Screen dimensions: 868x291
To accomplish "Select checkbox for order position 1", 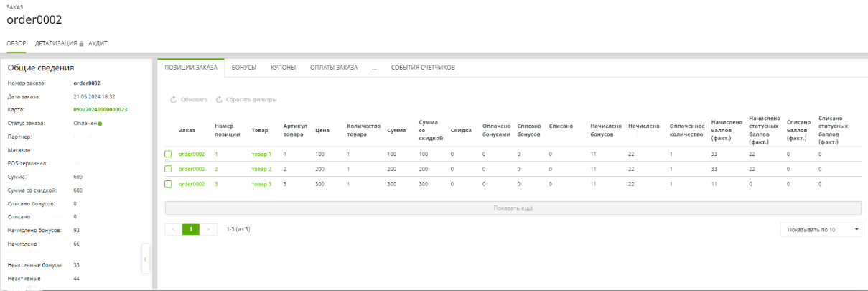I will coord(168,154).
